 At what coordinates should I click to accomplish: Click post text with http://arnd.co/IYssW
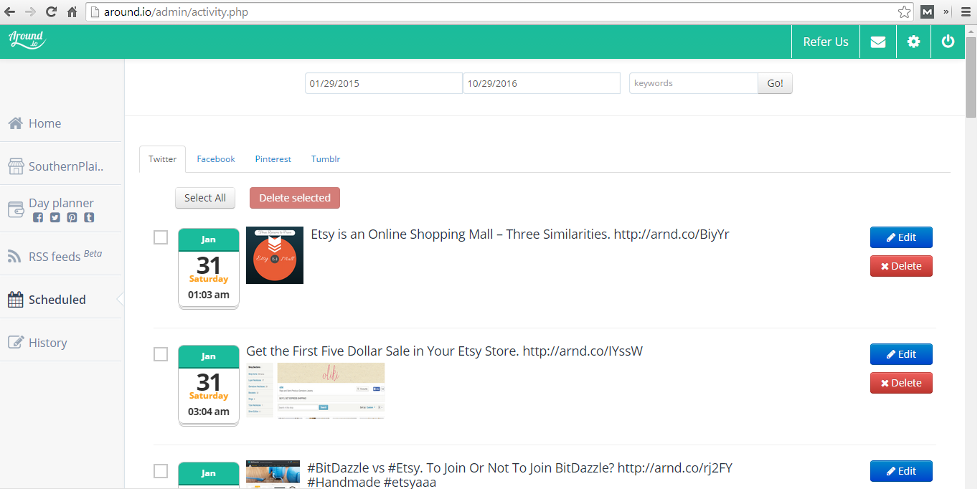pyautogui.click(x=445, y=351)
